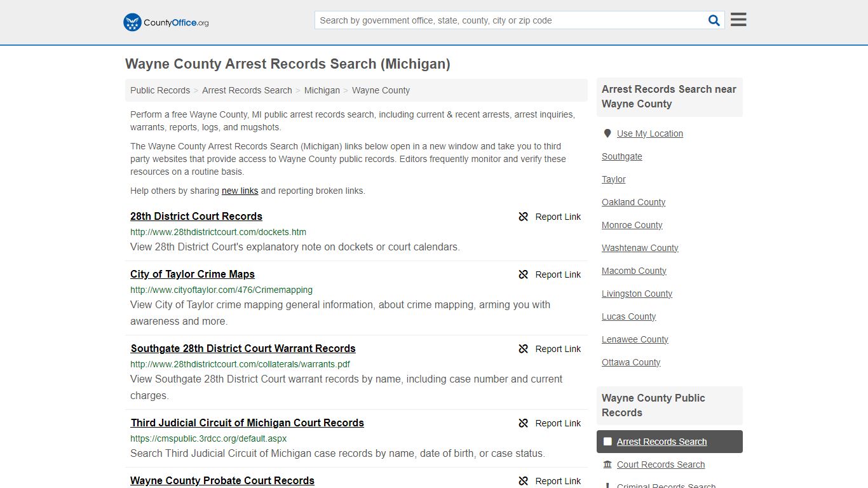Open the cmspublic.3rdcc.org URL
Viewport: 868px width, 488px height.
(x=208, y=438)
